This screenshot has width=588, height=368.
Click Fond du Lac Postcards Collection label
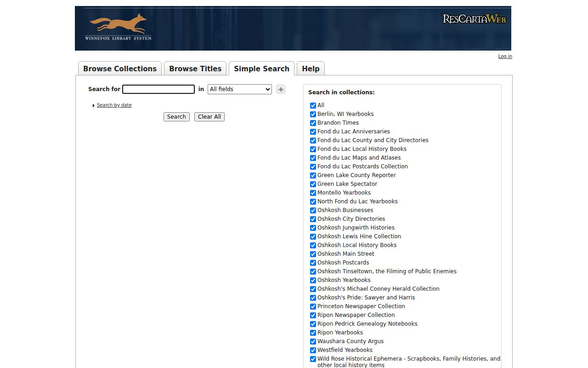pos(362,167)
